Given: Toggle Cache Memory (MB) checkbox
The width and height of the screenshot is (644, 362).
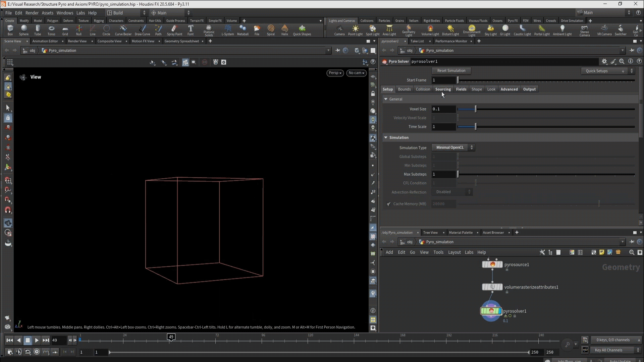Looking at the screenshot, I should point(389,204).
